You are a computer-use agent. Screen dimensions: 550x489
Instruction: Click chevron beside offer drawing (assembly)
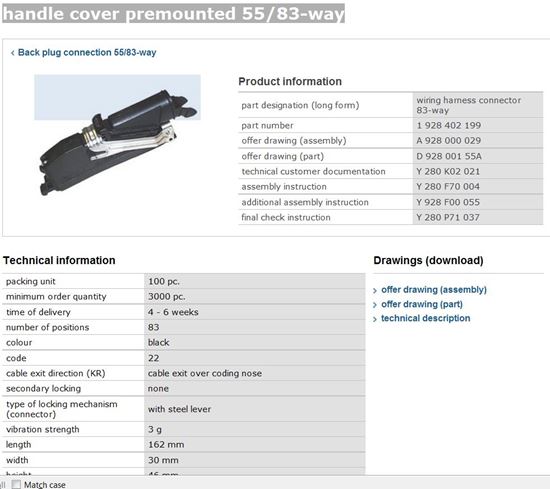[x=375, y=290]
